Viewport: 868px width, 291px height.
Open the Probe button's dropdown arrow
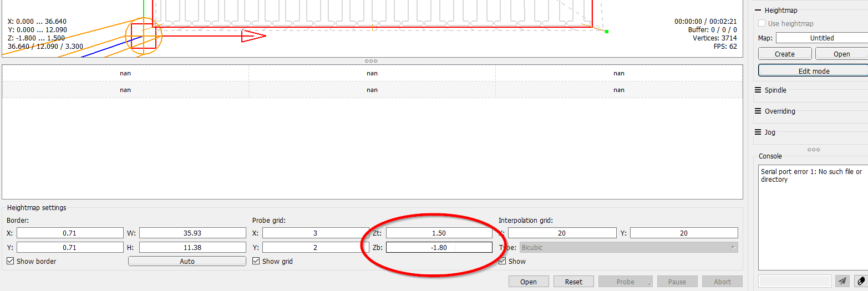click(x=650, y=284)
